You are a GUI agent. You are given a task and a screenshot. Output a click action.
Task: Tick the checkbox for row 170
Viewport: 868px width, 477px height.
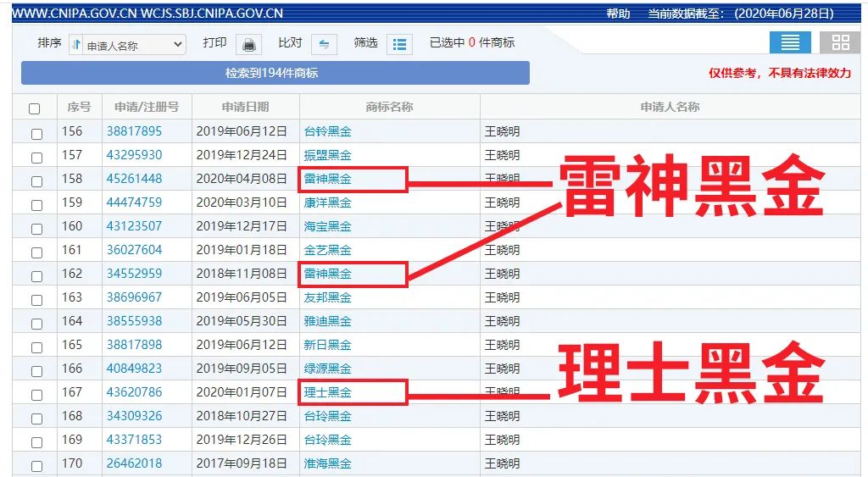click(x=36, y=466)
